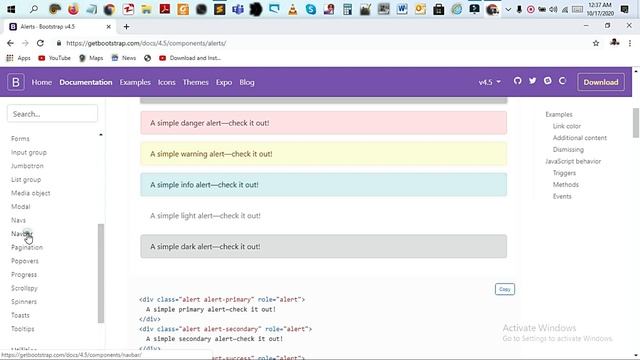Image resolution: width=640 pixels, height=360 pixels.
Task: Reload the page with refresh icon
Action: tap(40, 43)
